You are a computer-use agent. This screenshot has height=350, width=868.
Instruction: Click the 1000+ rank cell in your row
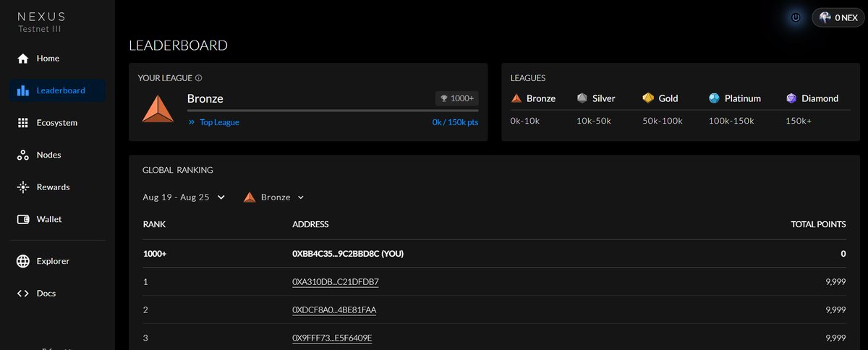pyautogui.click(x=154, y=254)
